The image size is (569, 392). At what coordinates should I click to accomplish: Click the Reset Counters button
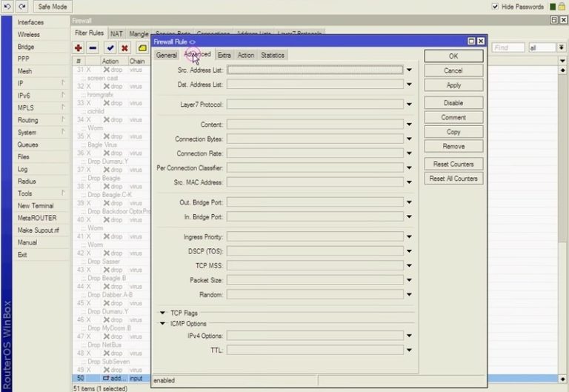(x=453, y=165)
